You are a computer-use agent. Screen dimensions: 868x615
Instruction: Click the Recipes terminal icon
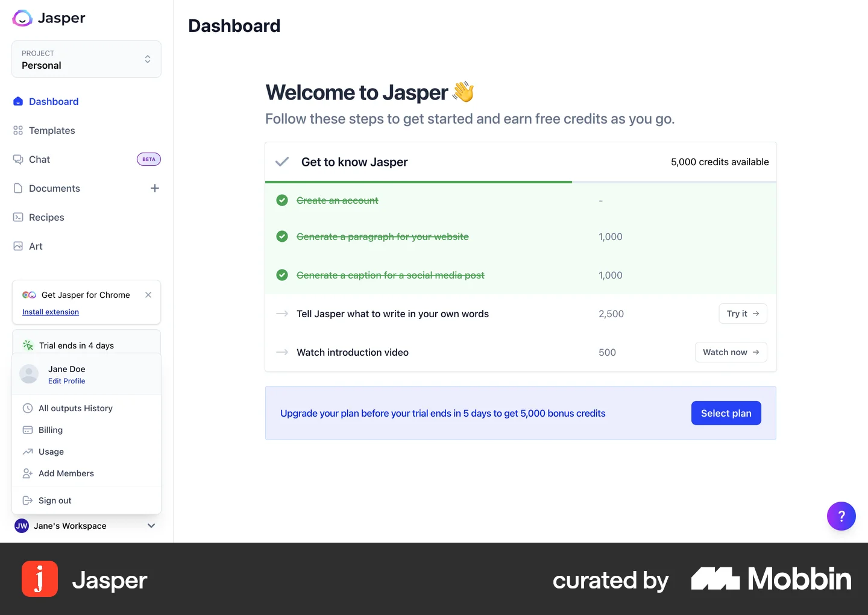coord(18,217)
